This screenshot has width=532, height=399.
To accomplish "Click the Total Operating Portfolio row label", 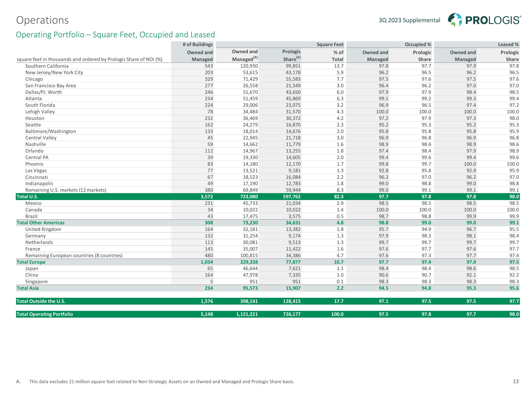I will click(45, 314).
